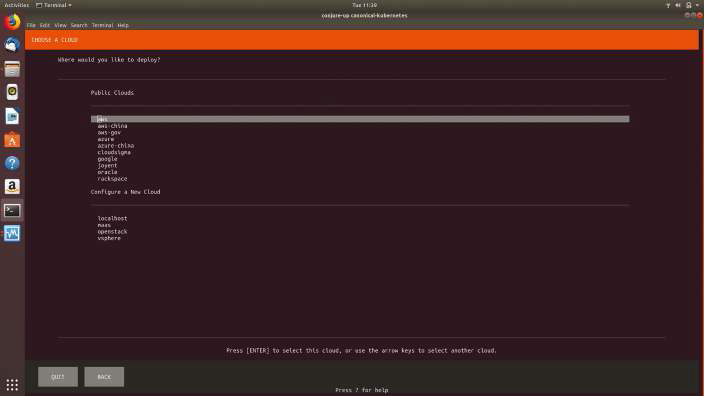Select rackspace cloud option
Screen dimensions: 704x396
click(112, 179)
